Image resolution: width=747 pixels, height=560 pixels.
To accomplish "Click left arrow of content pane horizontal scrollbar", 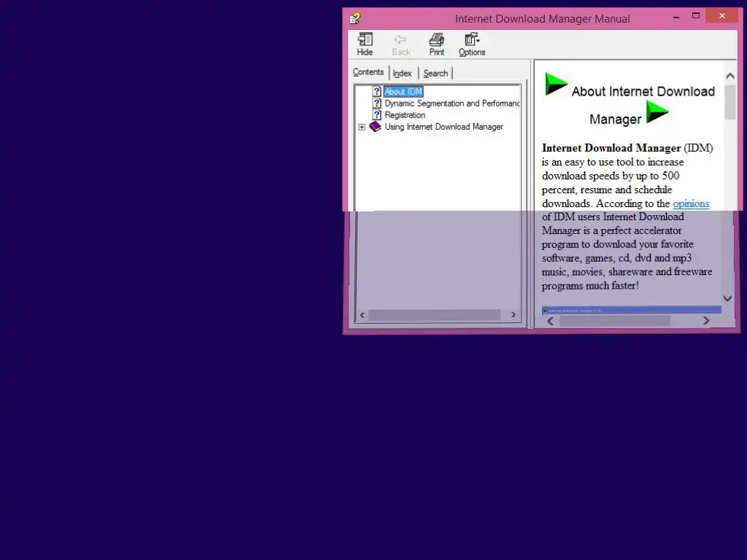I will 550,321.
